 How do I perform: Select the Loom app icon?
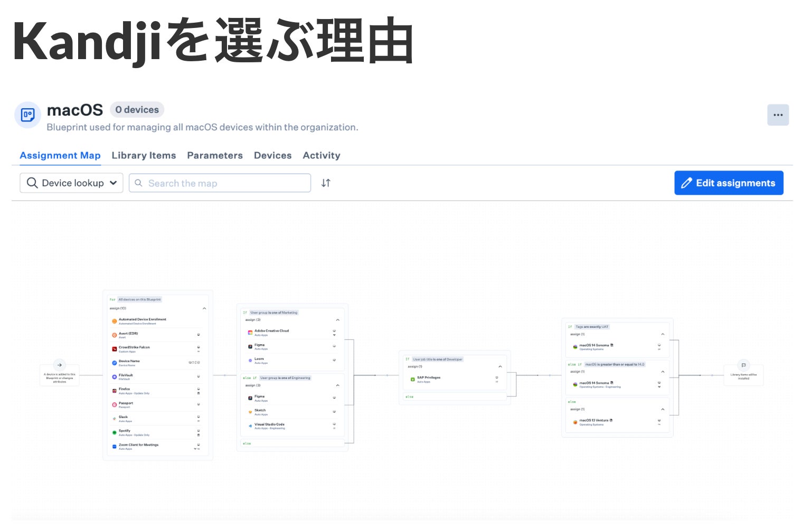[250, 360]
